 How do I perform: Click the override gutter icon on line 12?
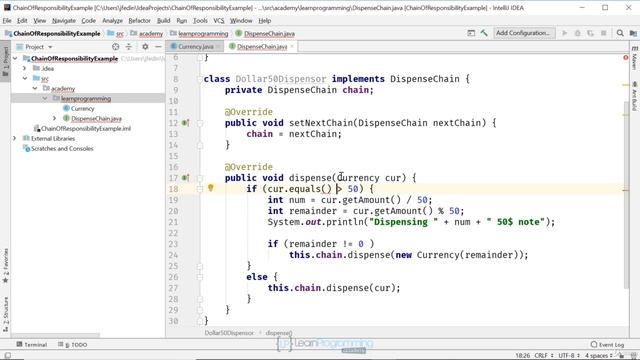[185, 123]
